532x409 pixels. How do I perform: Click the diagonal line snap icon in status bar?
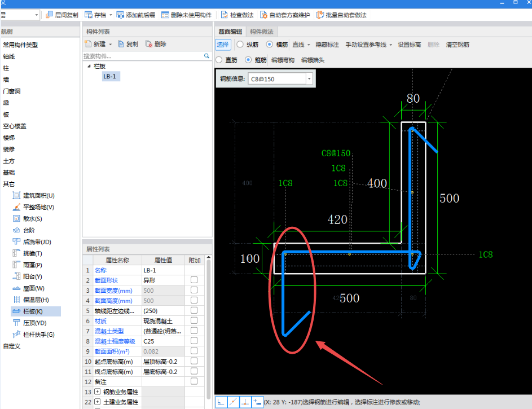234,402
